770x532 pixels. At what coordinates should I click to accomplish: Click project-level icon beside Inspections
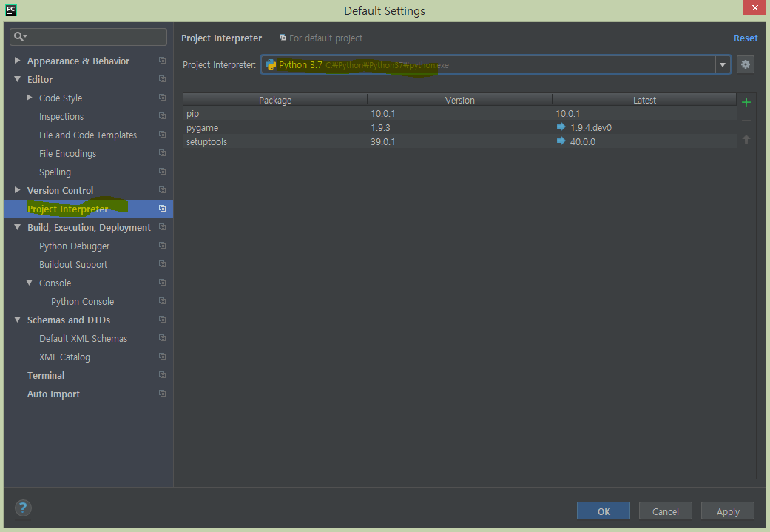pyautogui.click(x=162, y=116)
